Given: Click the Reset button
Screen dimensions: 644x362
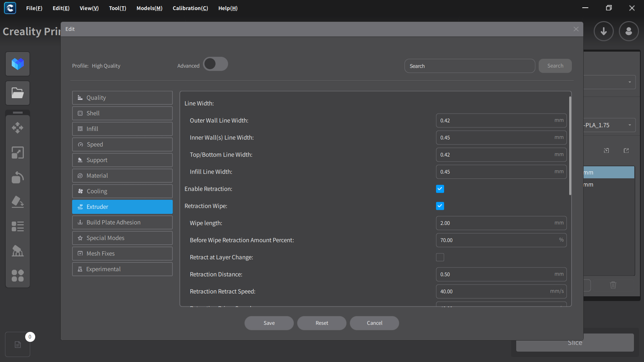Looking at the screenshot, I should click(x=322, y=323).
